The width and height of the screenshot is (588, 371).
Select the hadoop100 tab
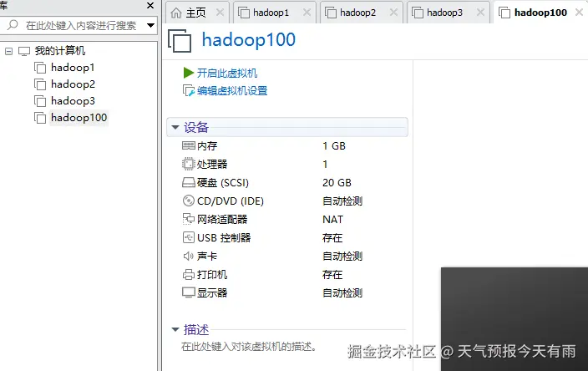coord(540,13)
